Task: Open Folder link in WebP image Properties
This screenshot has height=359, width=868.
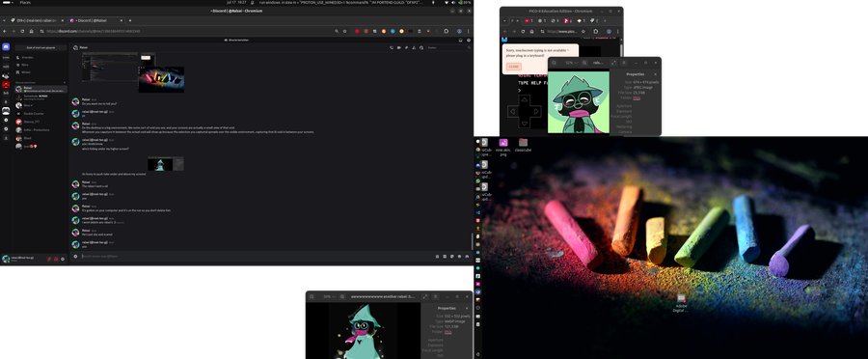Action: pos(448,332)
